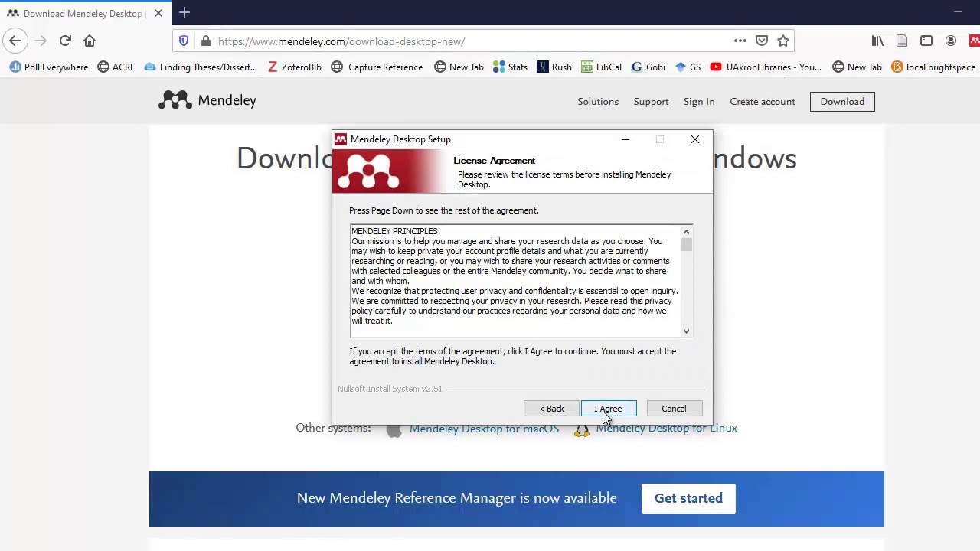Click the Linux penguin icon

[x=582, y=429]
